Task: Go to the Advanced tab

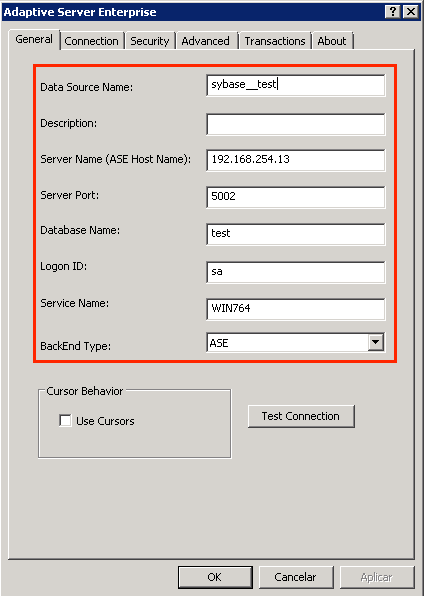Action: [x=206, y=41]
